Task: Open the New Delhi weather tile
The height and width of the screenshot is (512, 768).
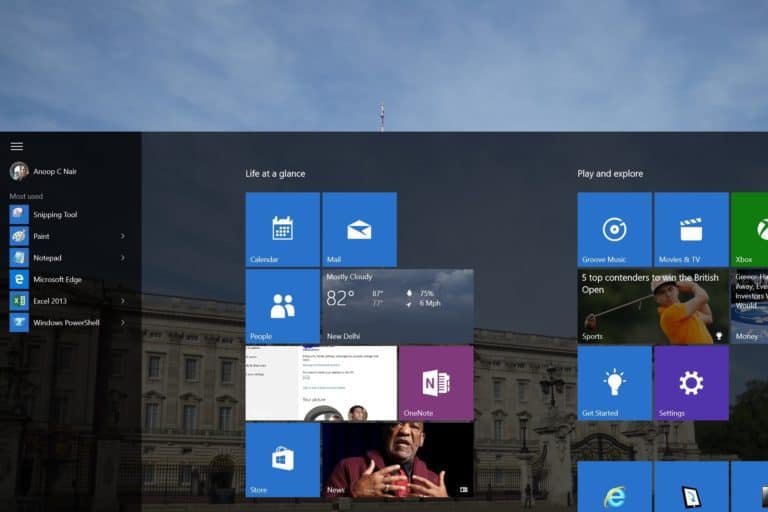Action: (398, 306)
